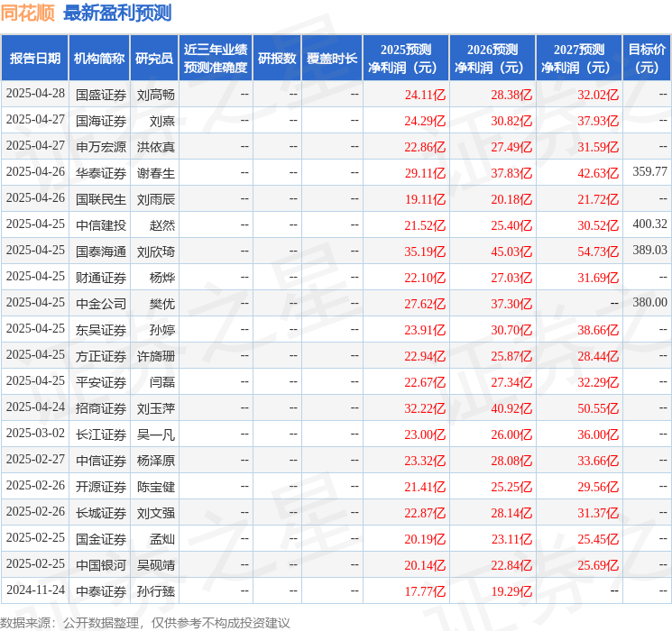Select the 国联民生 institution cell

pos(101,199)
